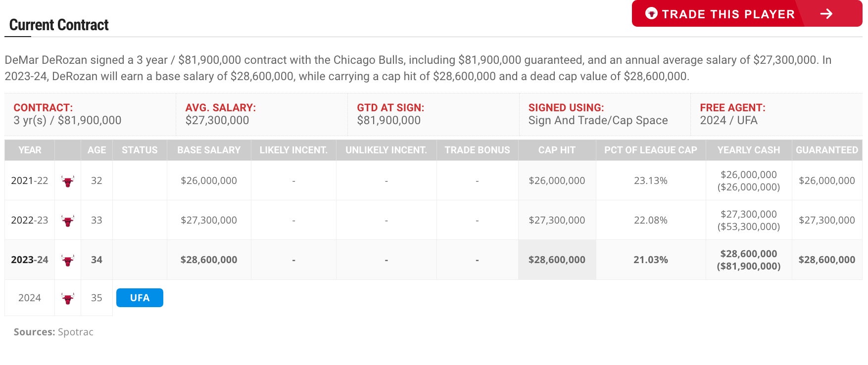Click the 2023-24 cap hit value $28,600,000
Screen dimensions: 868x365
[x=557, y=260]
